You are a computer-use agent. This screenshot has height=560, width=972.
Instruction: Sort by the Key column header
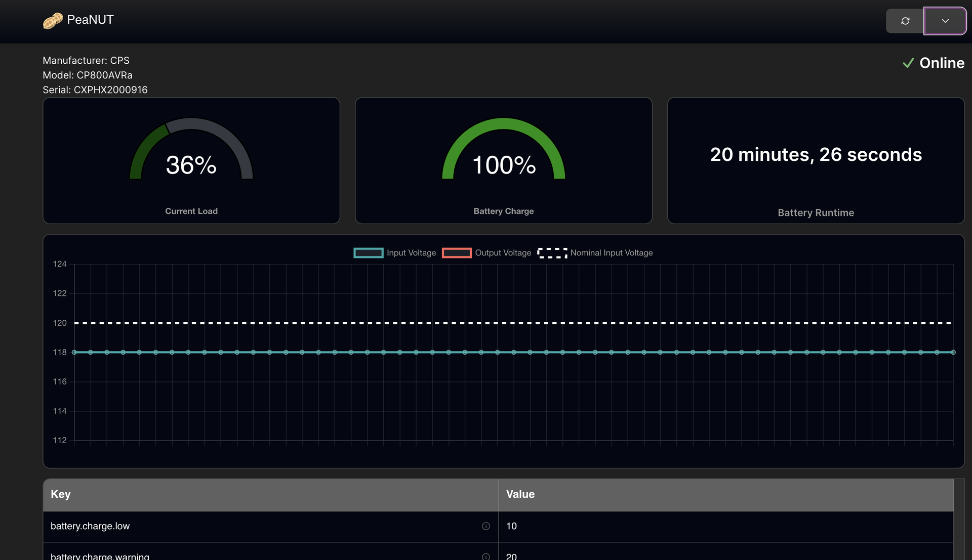coord(271,495)
